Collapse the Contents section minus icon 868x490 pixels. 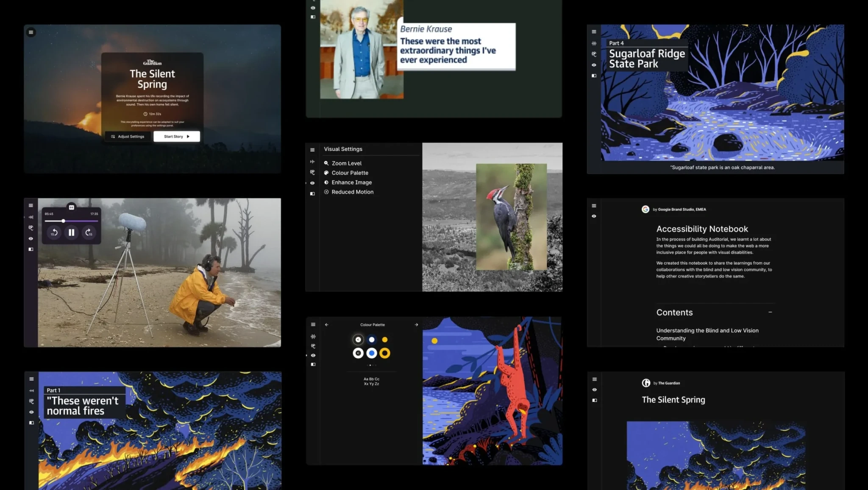coord(770,312)
